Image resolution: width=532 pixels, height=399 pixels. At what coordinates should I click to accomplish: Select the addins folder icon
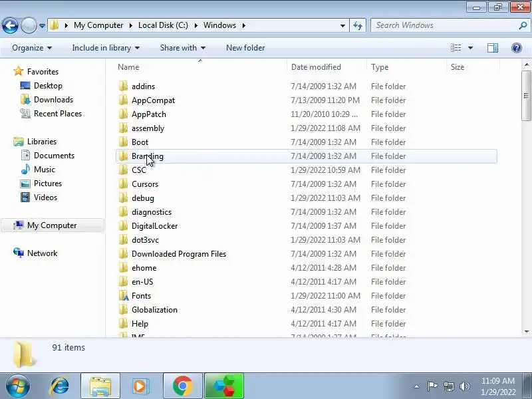tap(123, 86)
